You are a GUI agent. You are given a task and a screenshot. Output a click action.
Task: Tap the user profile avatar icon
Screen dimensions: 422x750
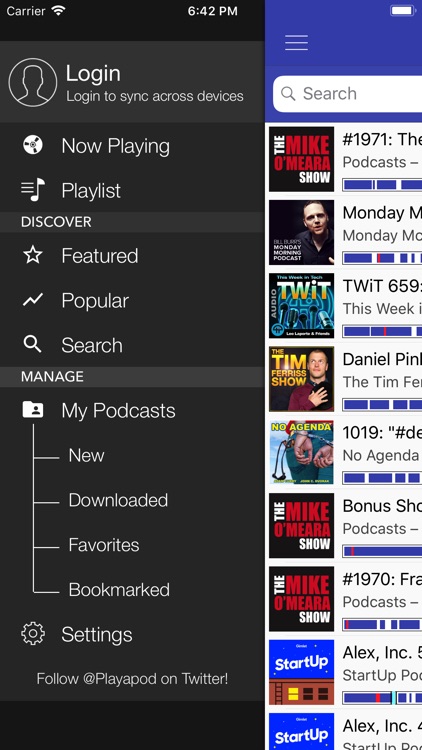click(x=33, y=82)
